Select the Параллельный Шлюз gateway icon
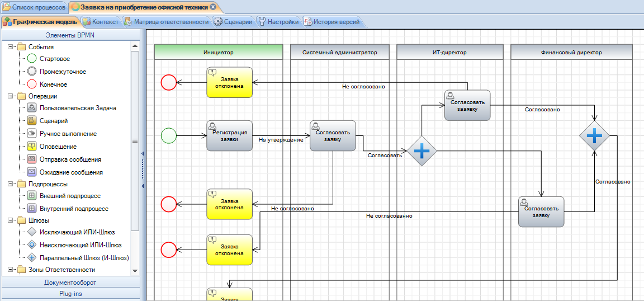This screenshot has width=644, height=301. point(32,258)
